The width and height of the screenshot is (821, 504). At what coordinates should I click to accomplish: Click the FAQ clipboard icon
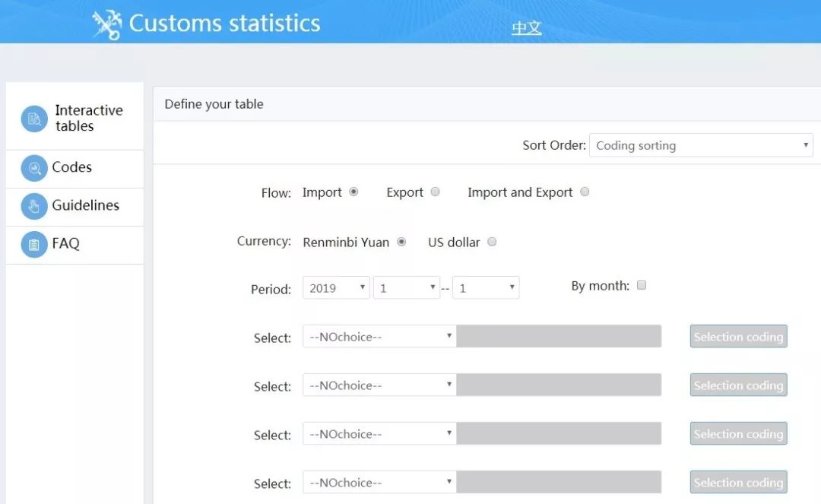point(34,244)
